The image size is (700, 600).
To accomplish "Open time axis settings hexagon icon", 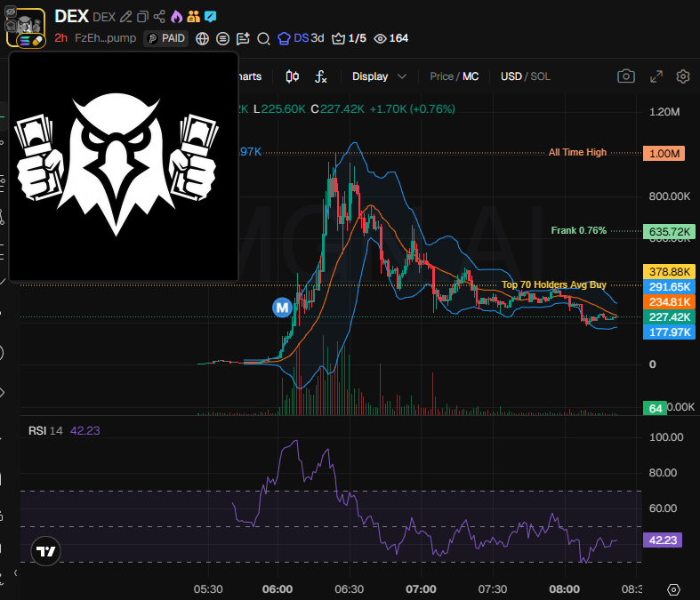I will pos(673,589).
